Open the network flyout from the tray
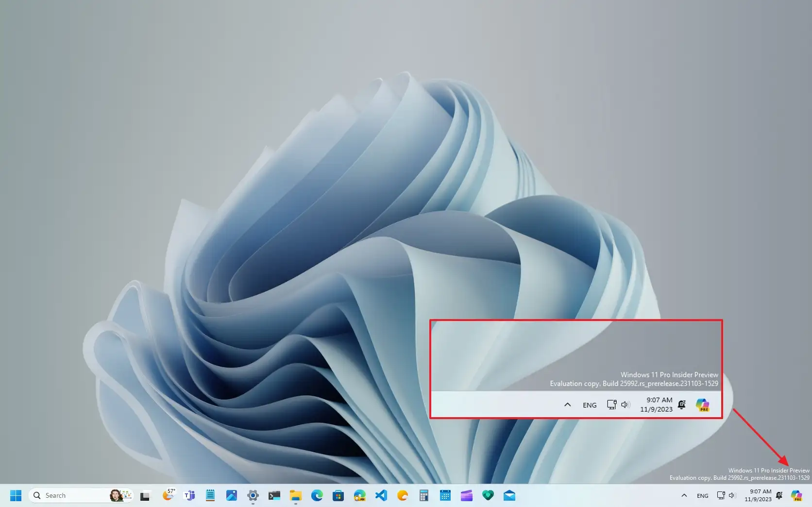The width and height of the screenshot is (812, 507). point(721,495)
